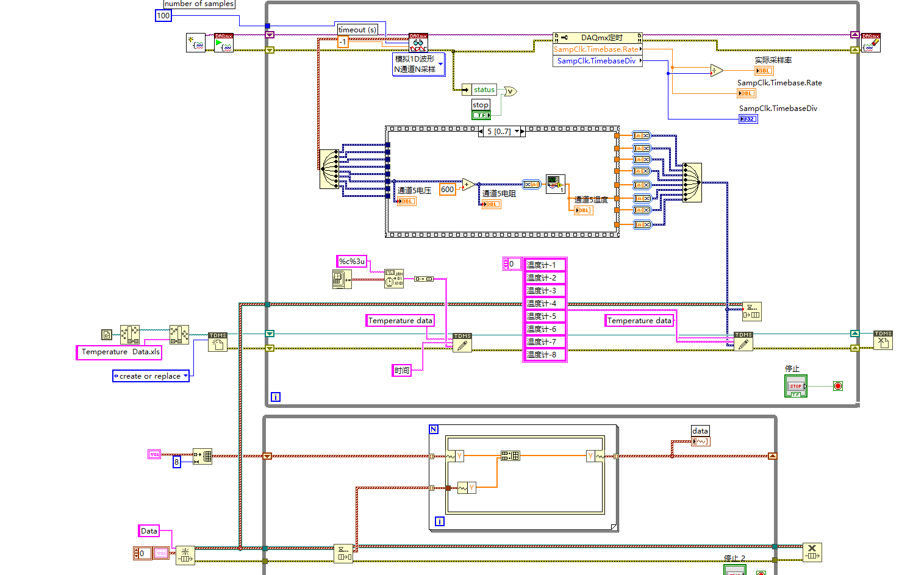This screenshot has width=924, height=575.
Task: Select the Format Date/Time String node
Action: (394, 279)
